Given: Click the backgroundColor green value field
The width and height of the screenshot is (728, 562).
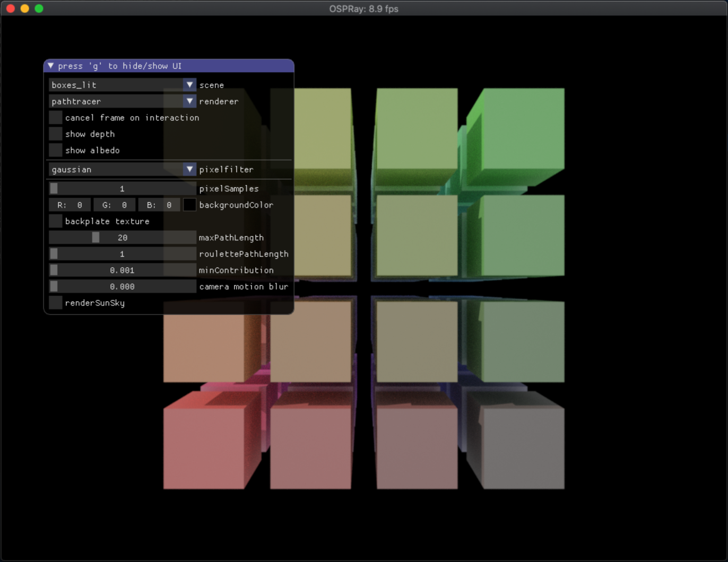Looking at the screenshot, I should (x=114, y=205).
